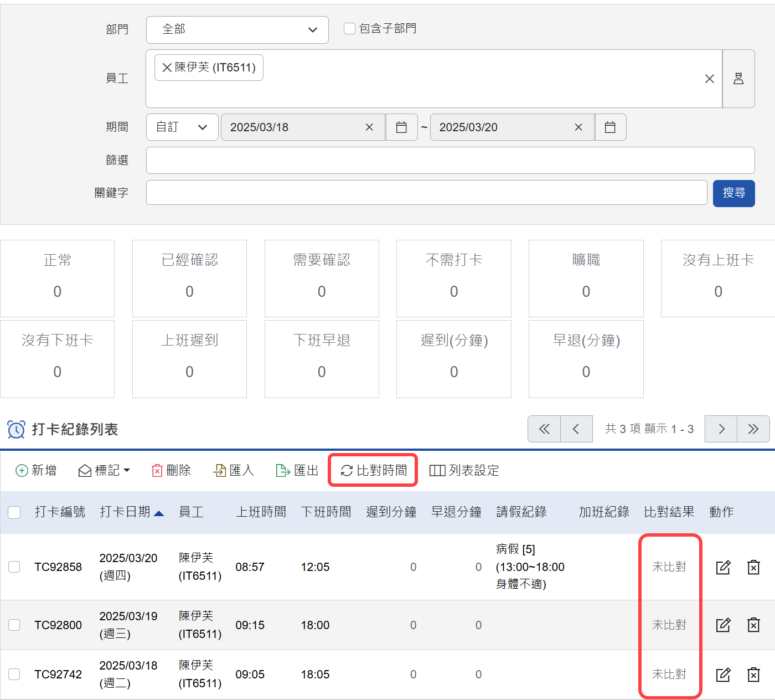This screenshot has width=775, height=700.
Task: Select the 需要確認 status card
Action: [322, 279]
